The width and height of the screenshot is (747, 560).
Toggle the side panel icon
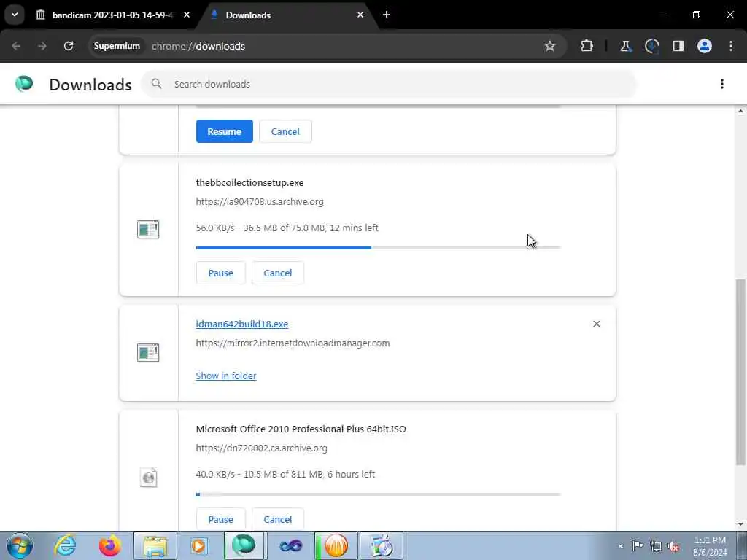[x=678, y=46]
